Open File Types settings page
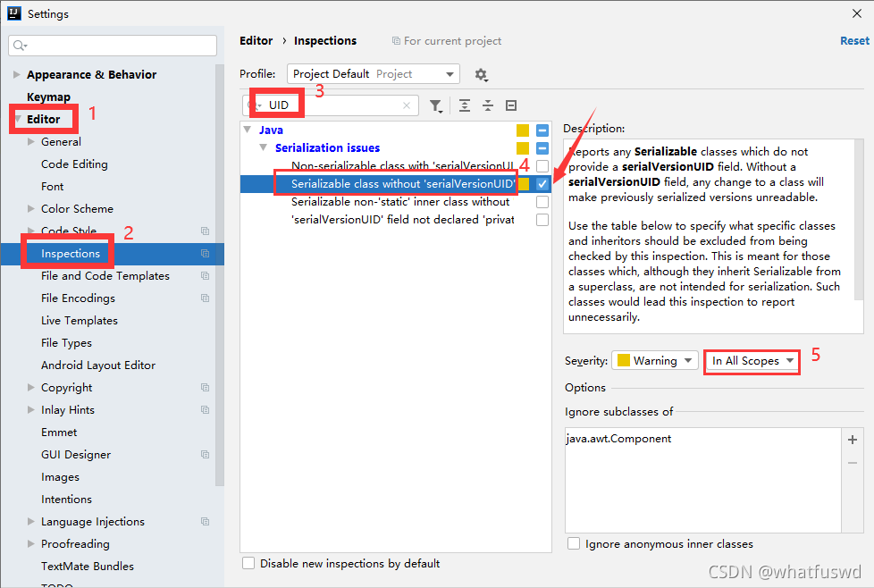The height and width of the screenshot is (588, 874). (66, 343)
